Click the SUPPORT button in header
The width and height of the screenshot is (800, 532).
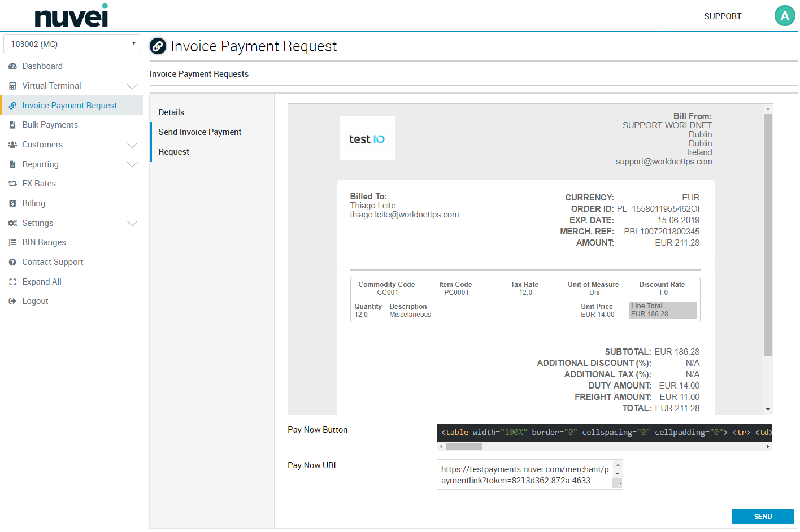click(722, 16)
